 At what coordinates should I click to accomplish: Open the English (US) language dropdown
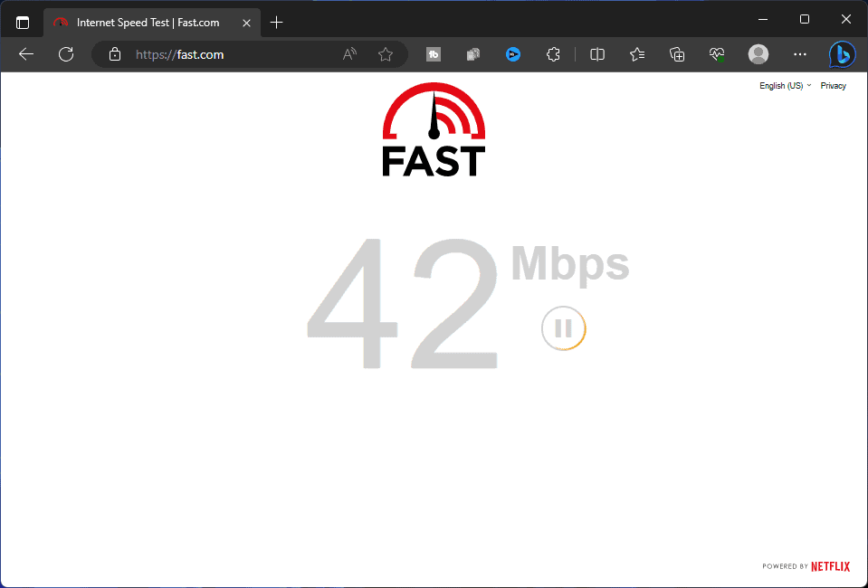(x=785, y=86)
